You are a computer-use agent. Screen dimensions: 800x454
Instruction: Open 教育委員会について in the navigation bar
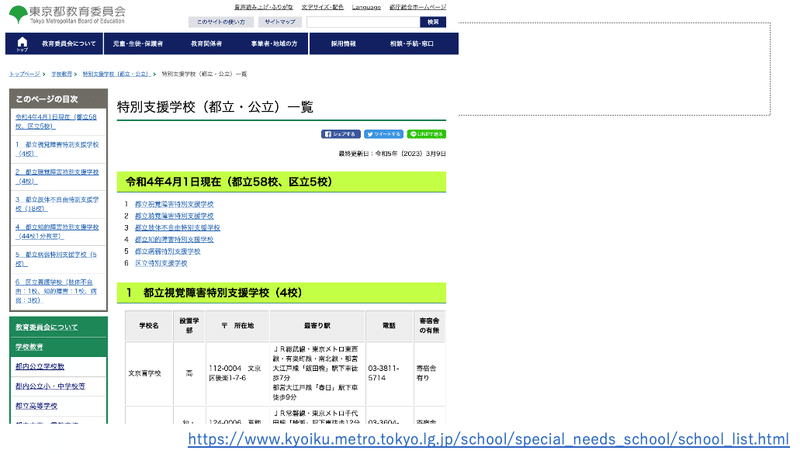click(68, 44)
